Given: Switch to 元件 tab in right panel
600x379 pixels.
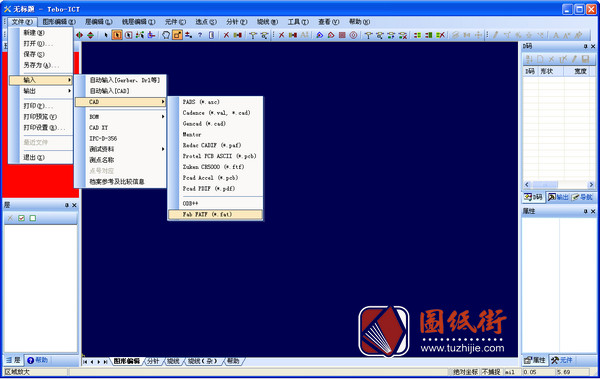Looking at the screenshot, I should click(x=562, y=360).
